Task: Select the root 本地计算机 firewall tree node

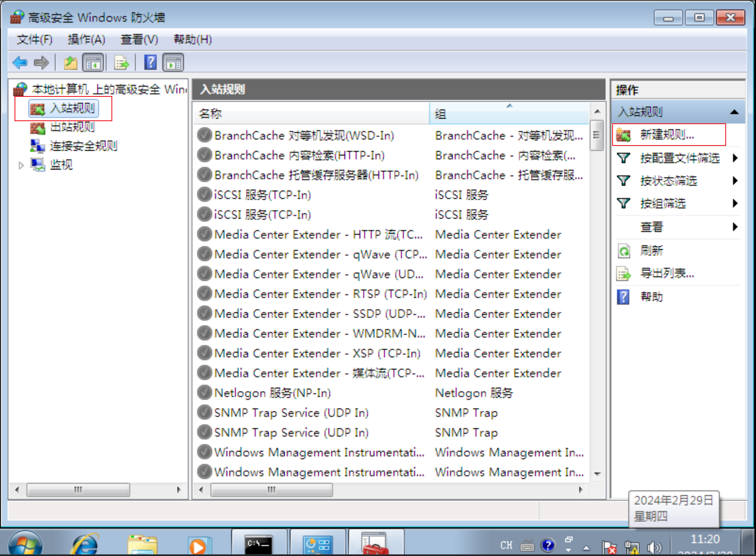Action: coord(100,89)
